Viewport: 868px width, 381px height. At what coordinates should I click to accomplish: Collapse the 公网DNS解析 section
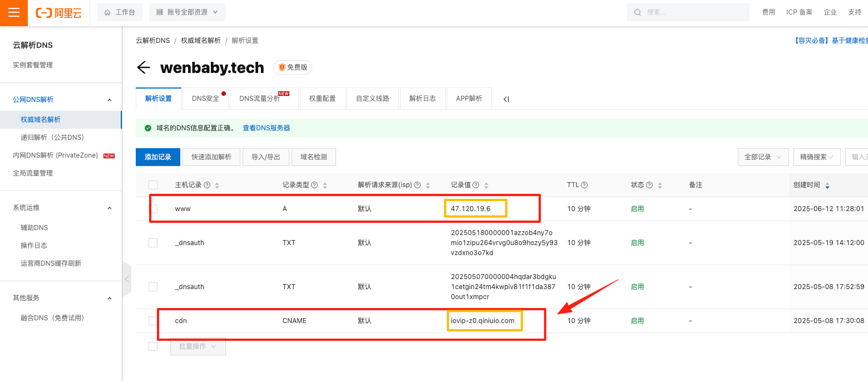[x=110, y=100]
